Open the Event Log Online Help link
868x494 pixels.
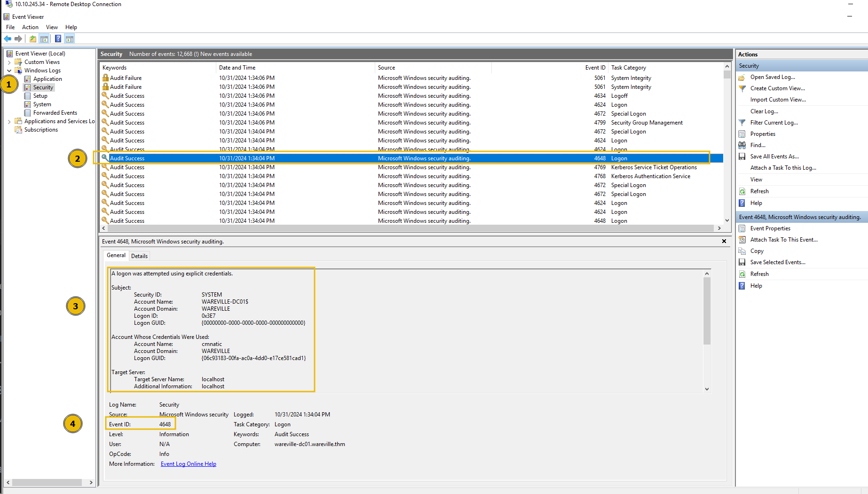tap(188, 463)
